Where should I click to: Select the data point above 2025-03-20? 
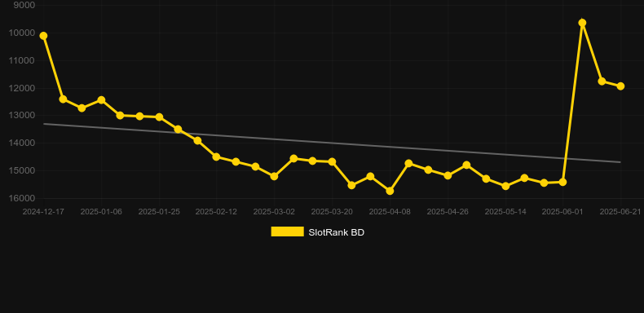332,162
